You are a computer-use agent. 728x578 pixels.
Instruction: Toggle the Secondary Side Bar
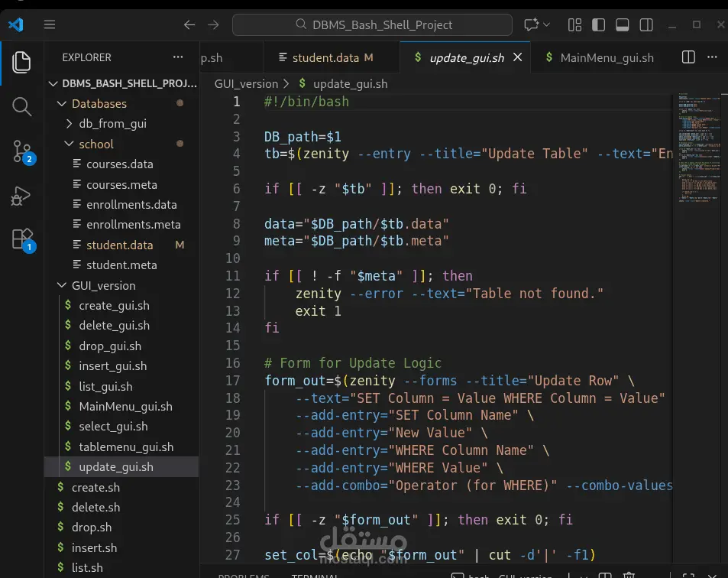click(x=646, y=24)
